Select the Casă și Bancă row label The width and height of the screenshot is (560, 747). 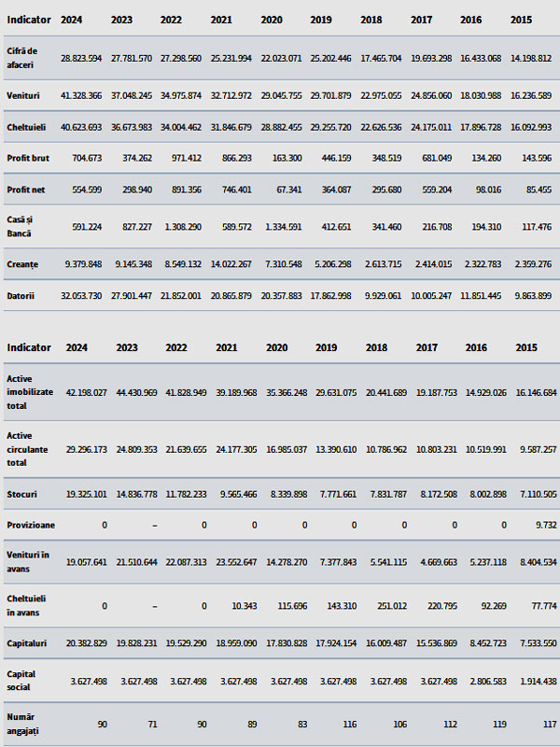(20, 227)
